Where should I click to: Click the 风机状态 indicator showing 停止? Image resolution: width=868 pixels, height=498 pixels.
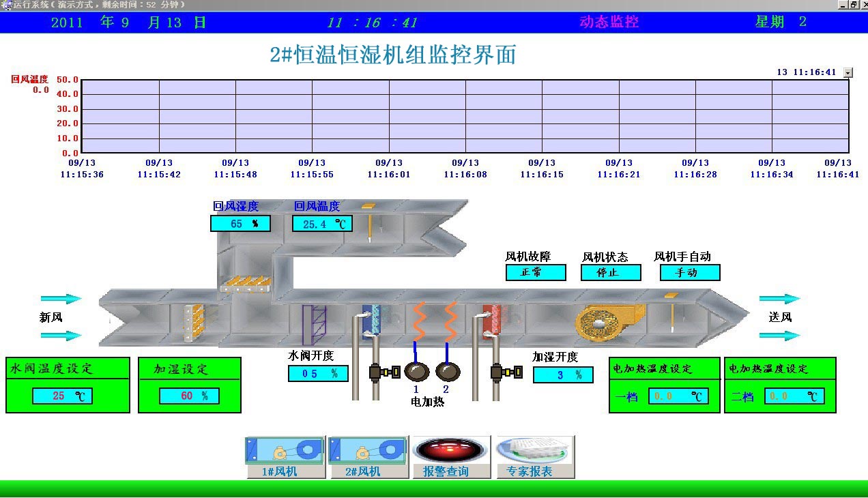point(611,272)
